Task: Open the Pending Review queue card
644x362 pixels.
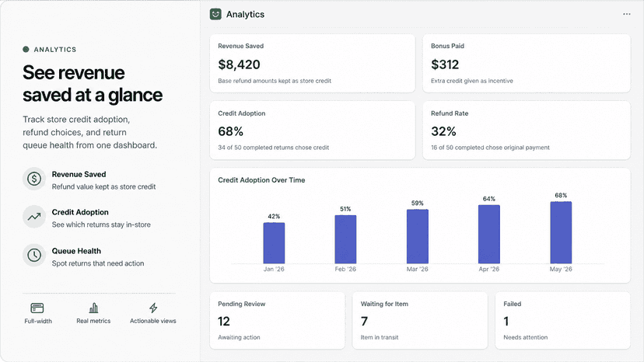Action: point(277,321)
